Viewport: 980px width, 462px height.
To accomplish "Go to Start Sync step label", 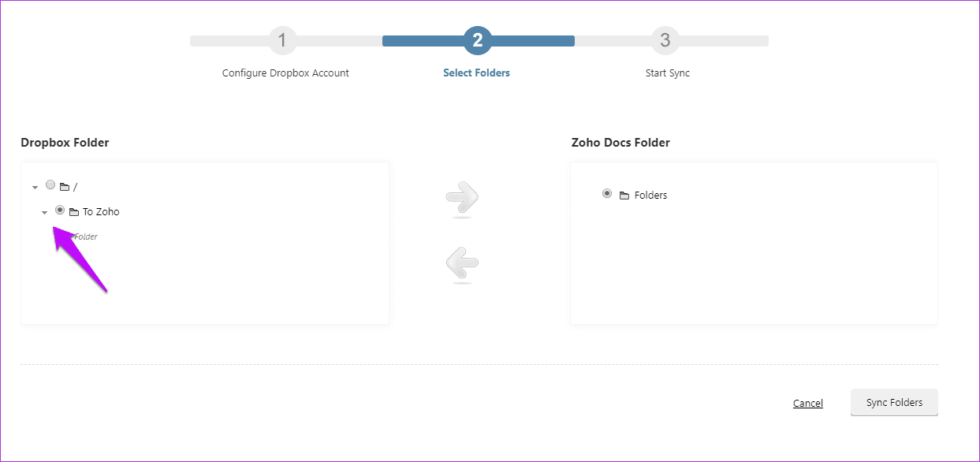I will point(668,73).
